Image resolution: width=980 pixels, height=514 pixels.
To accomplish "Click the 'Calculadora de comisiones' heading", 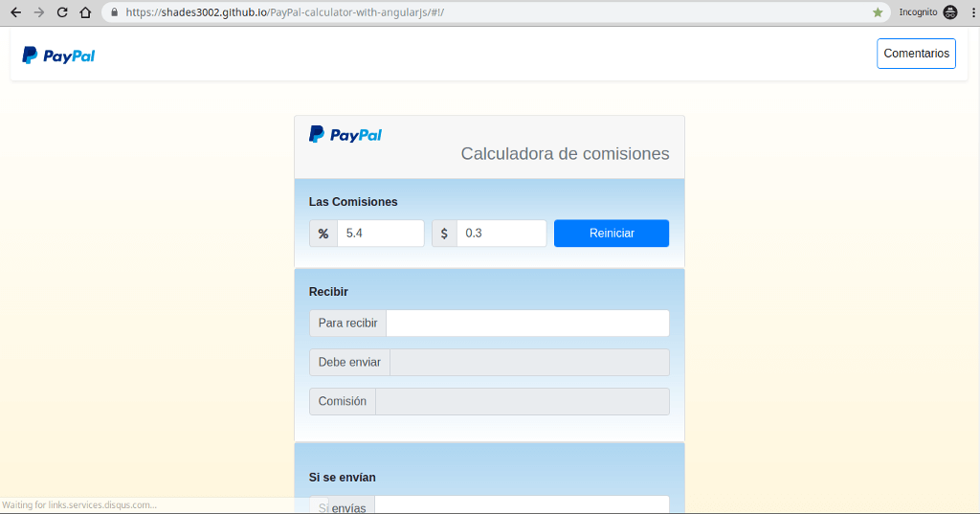I will [x=565, y=154].
